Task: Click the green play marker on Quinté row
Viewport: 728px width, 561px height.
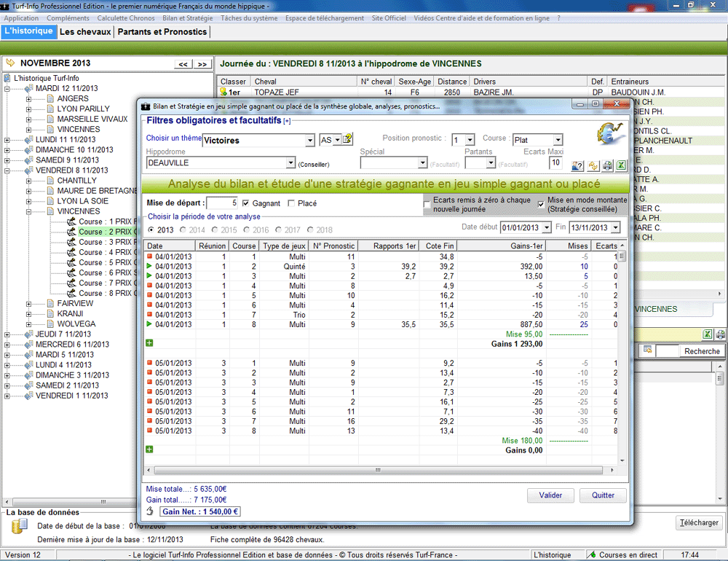Action: (149, 267)
